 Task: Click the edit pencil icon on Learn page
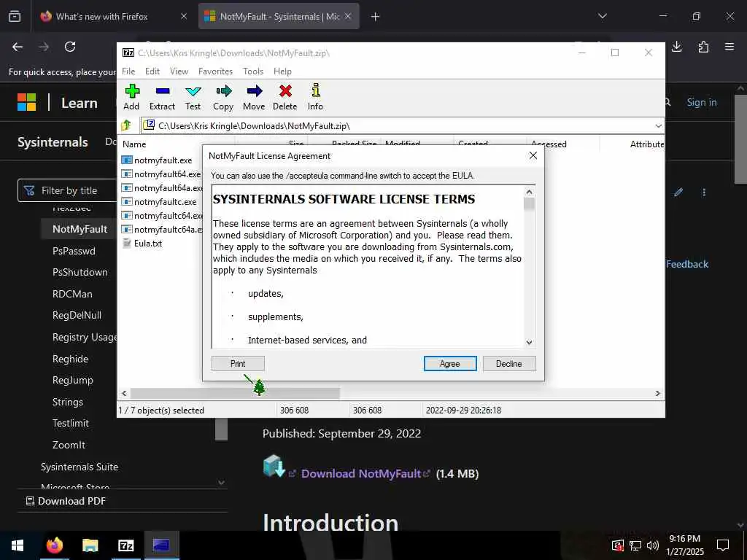(x=678, y=192)
